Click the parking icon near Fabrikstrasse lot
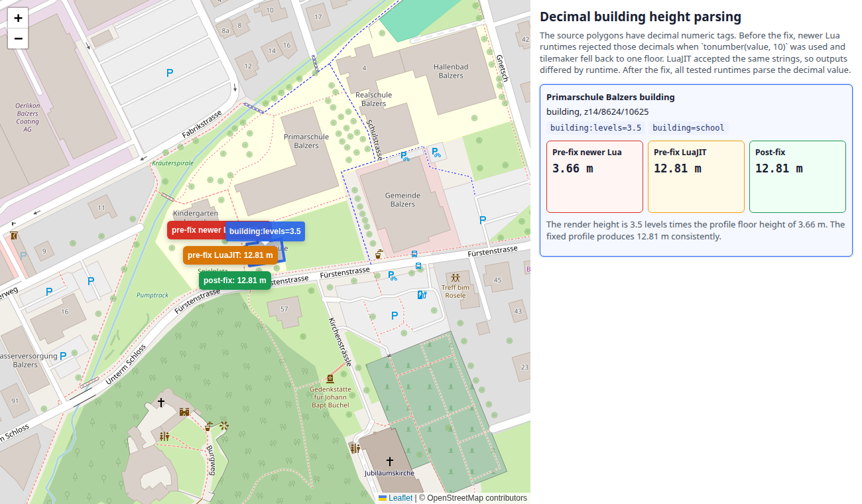This screenshot has width=862, height=504. click(170, 73)
